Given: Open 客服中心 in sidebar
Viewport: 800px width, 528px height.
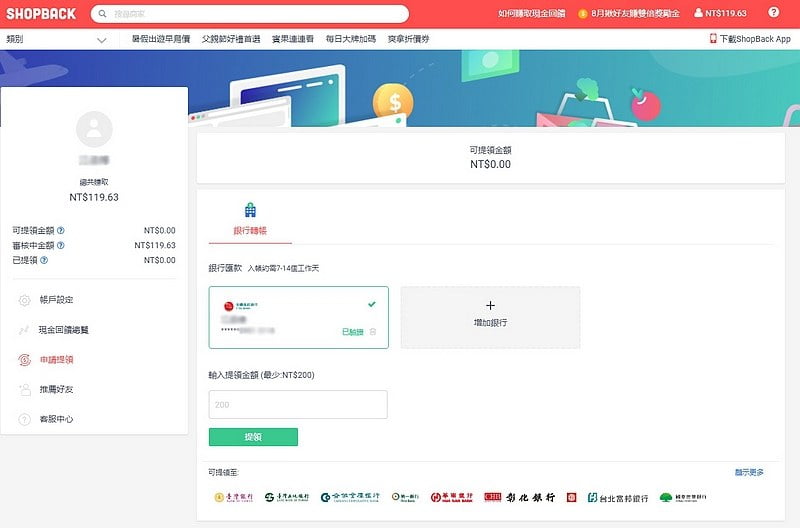Looking at the screenshot, I should point(56,419).
